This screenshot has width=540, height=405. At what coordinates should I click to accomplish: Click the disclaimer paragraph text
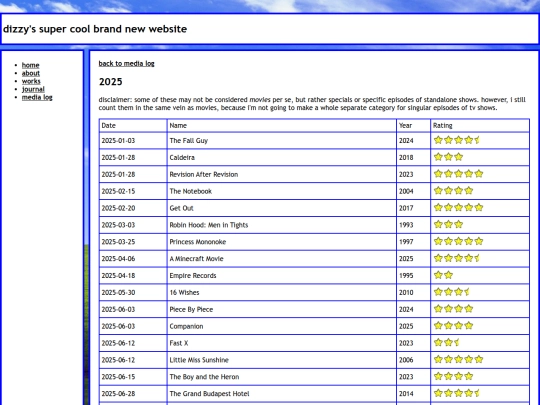(x=312, y=104)
